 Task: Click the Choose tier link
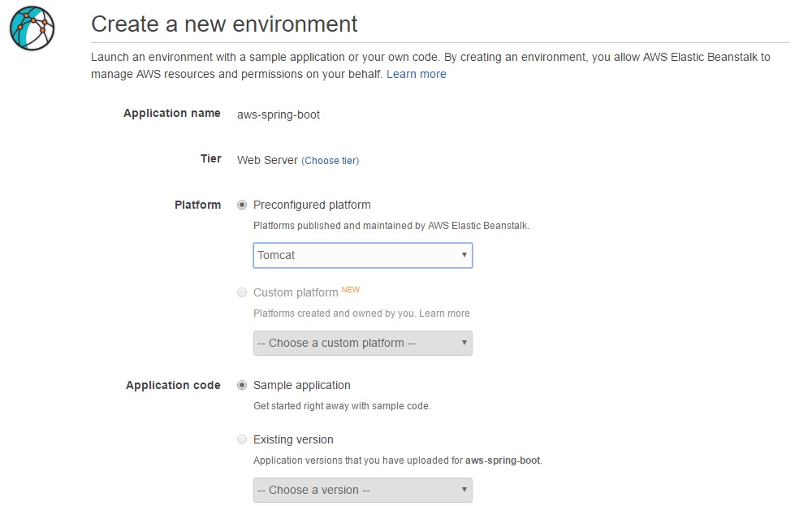click(x=330, y=161)
